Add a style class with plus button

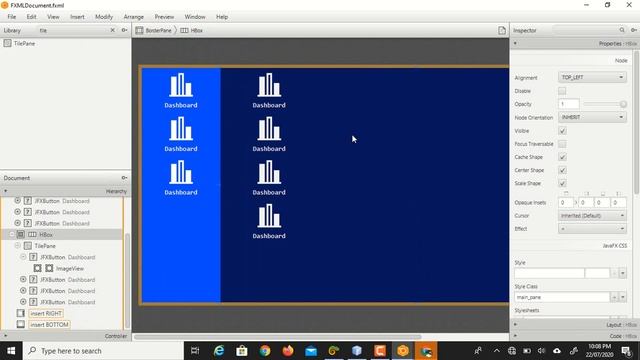click(614, 297)
